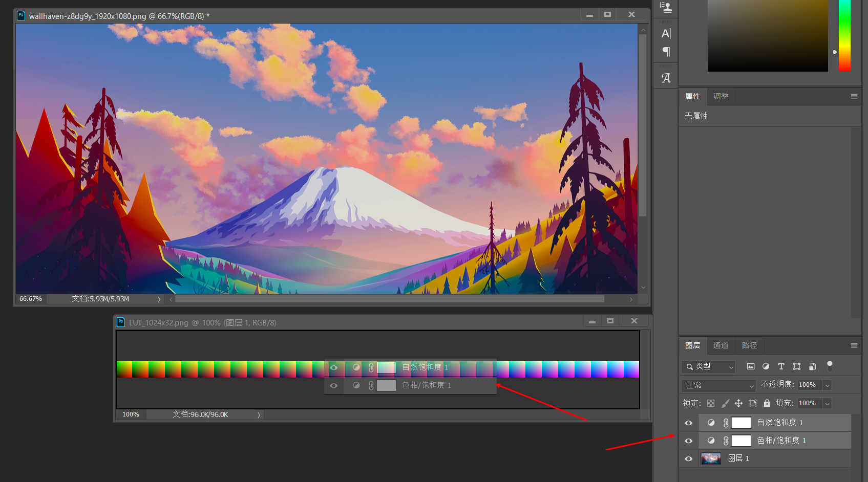868x482 pixels.
Task: Open the opacity slider dropdown arrow
Action: point(827,385)
